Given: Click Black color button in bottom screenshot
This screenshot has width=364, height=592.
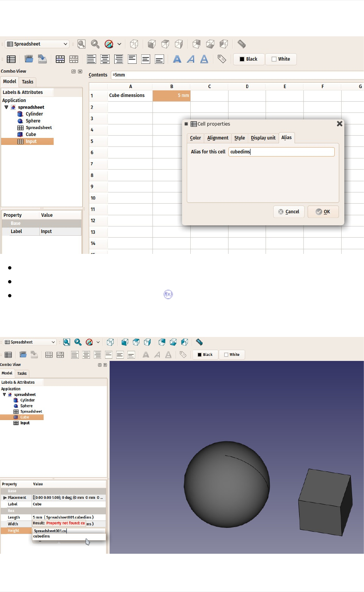Looking at the screenshot, I should 205,355.
